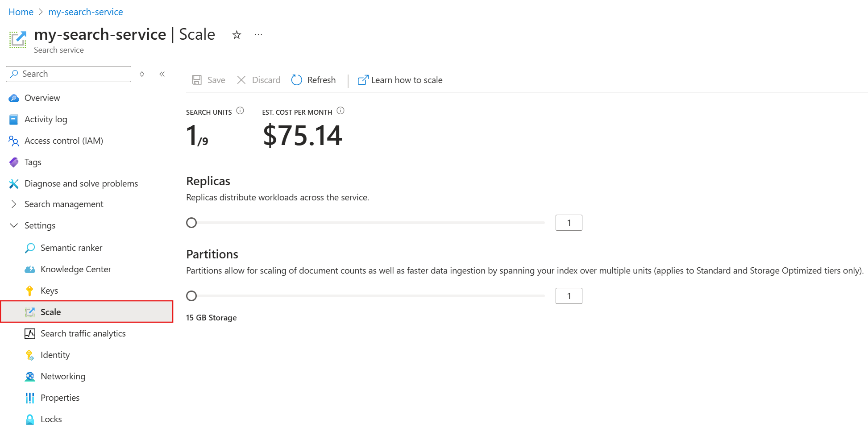Expand the Search management section
This screenshot has height=432, width=868.
(x=14, y=204)
